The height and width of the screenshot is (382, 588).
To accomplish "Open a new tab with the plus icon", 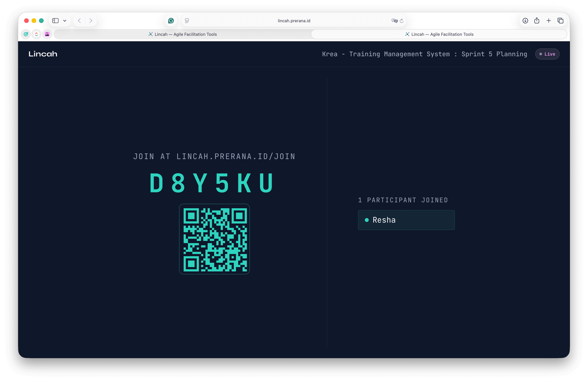I will click(x=549, y=21).
